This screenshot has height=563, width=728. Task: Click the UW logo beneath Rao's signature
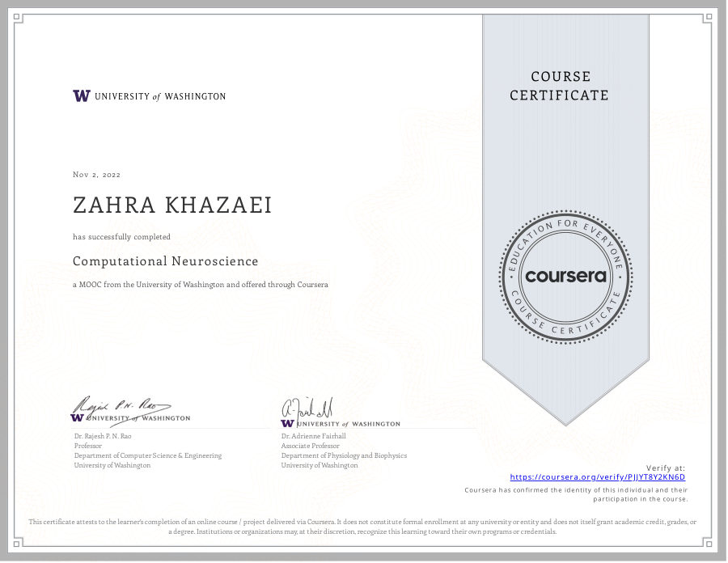130,417
